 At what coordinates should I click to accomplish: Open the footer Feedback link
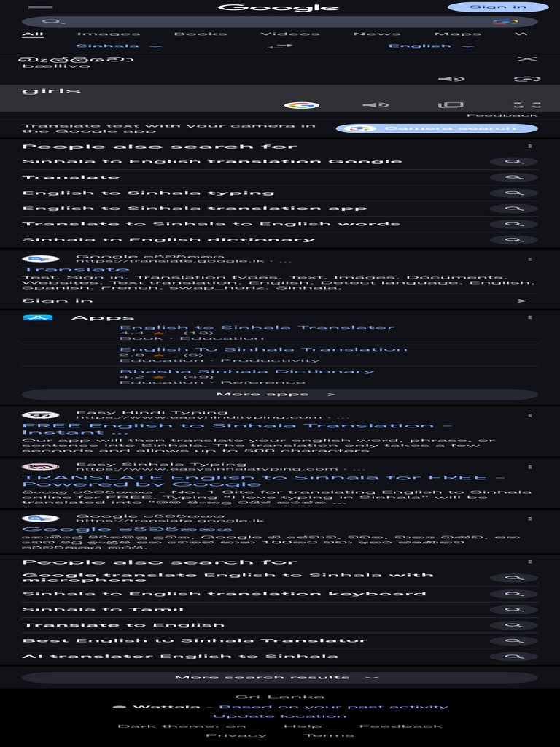point(401,727)
